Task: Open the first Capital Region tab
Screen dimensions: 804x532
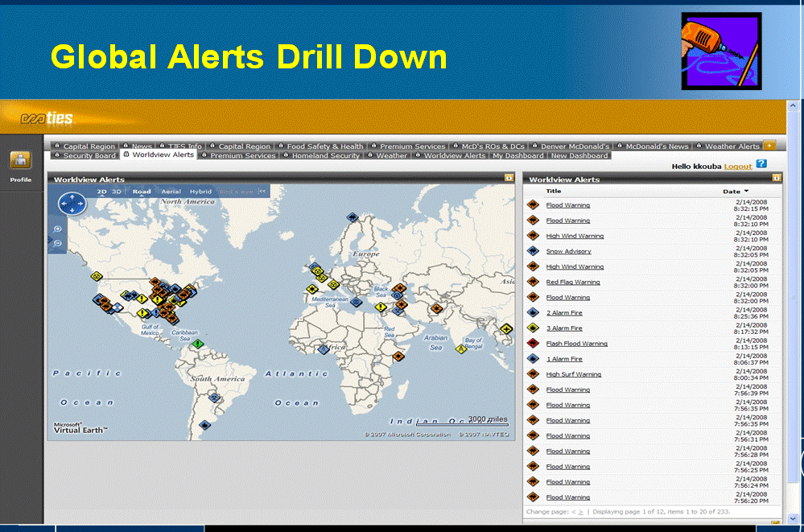Action: point(85,146)
